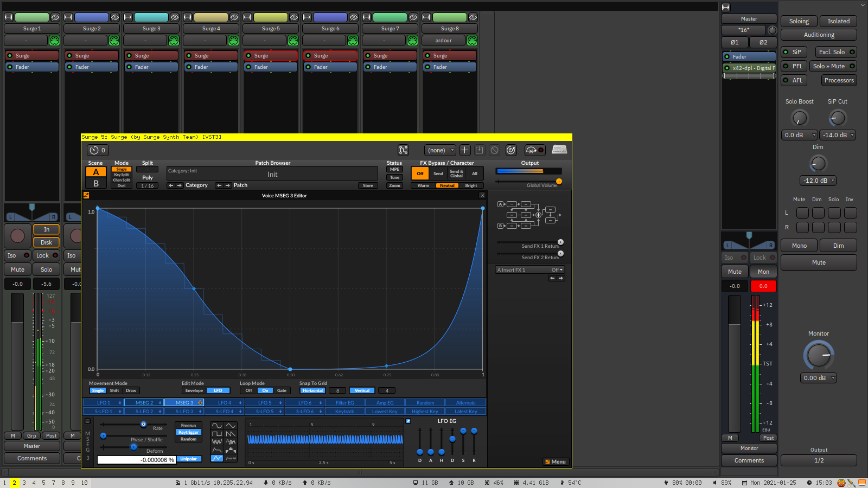Open Processors in the monitor section

(839, 80)
